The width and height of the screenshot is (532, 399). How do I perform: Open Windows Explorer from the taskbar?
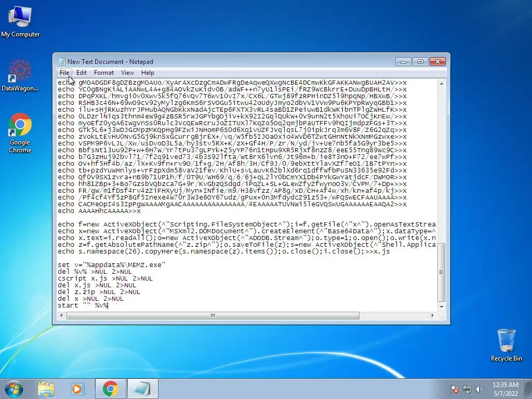click(46, 389)
